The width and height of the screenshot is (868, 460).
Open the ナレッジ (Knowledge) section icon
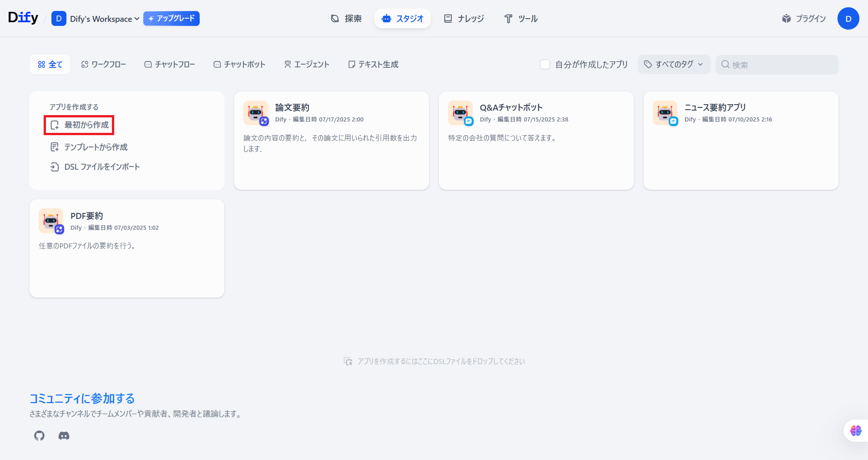coord(448,18)
